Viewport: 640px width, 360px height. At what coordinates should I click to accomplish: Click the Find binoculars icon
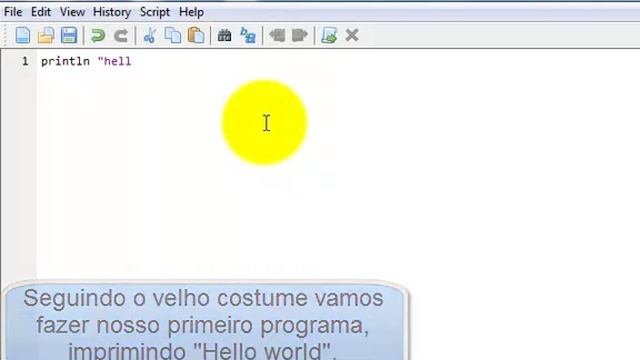[x=224, y=36]
